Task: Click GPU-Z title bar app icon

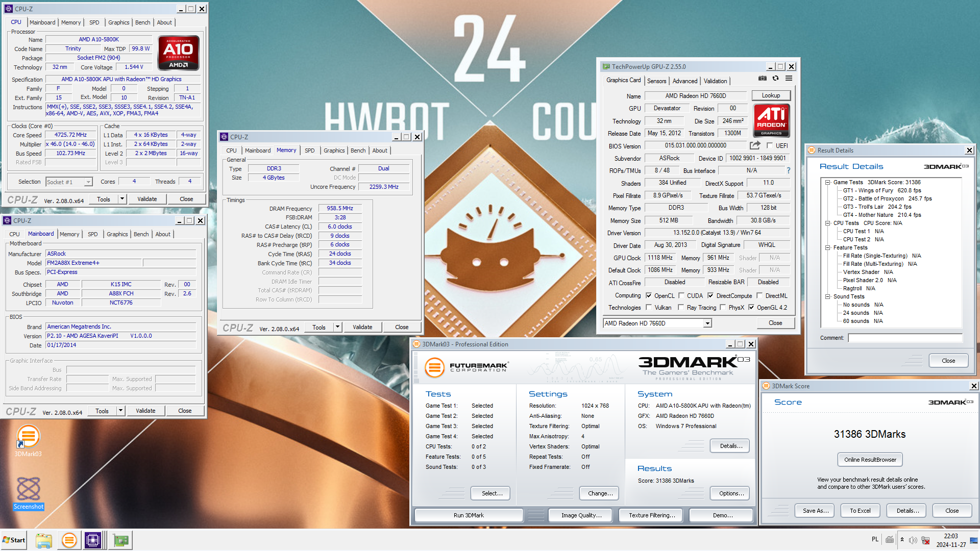Action: (606, 66)
